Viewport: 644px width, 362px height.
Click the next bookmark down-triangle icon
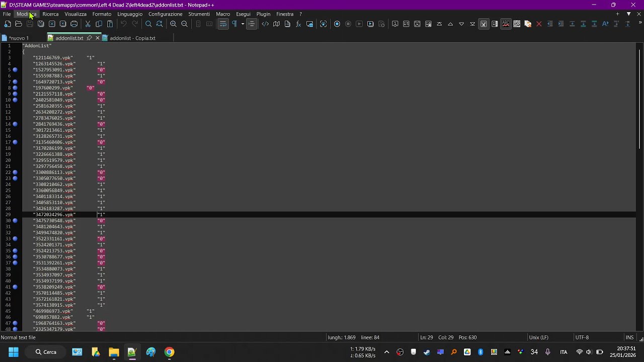(x=461, y=24)
